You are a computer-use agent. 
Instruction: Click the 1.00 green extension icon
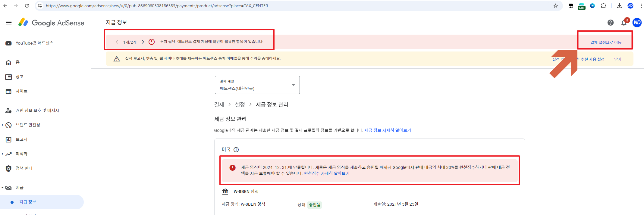[581, 6]
